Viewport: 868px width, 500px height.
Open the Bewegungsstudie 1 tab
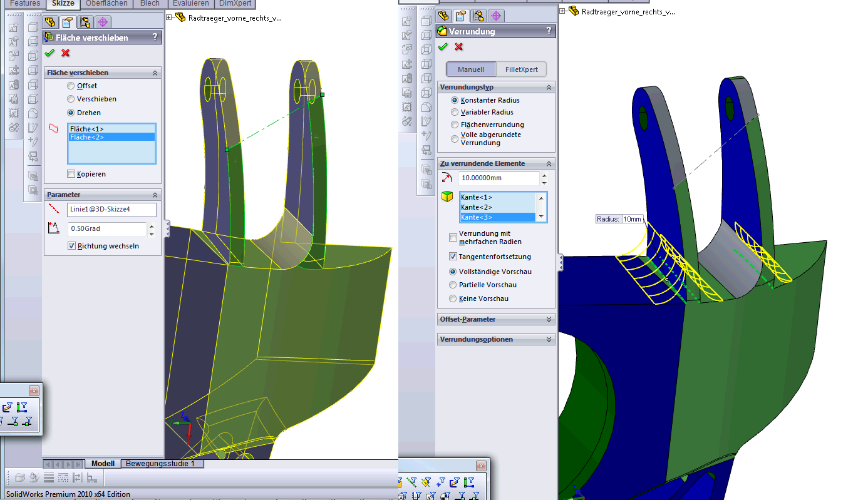pyautogui.click(x=160, y=464)
